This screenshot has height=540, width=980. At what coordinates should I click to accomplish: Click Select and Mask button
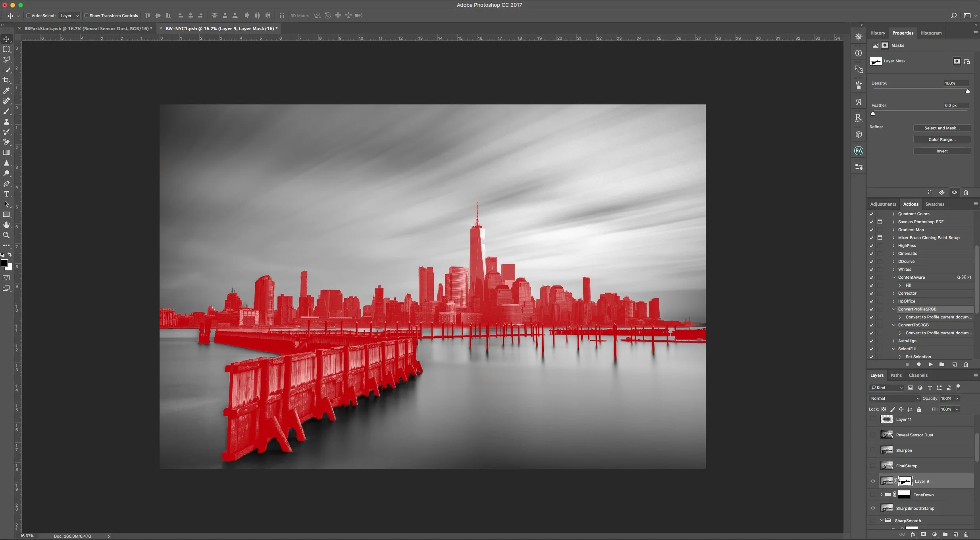942,128
